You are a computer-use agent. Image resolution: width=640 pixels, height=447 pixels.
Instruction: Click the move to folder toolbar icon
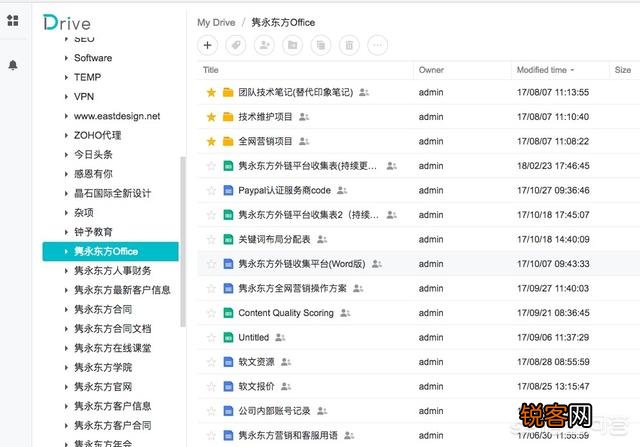[x=293, y=45]
